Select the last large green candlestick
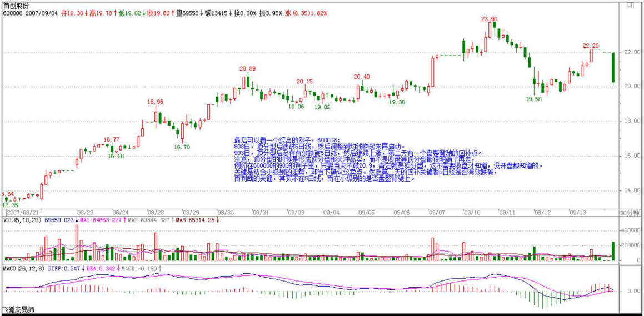This screenshot has width=644, height=316. pos(613,68)
